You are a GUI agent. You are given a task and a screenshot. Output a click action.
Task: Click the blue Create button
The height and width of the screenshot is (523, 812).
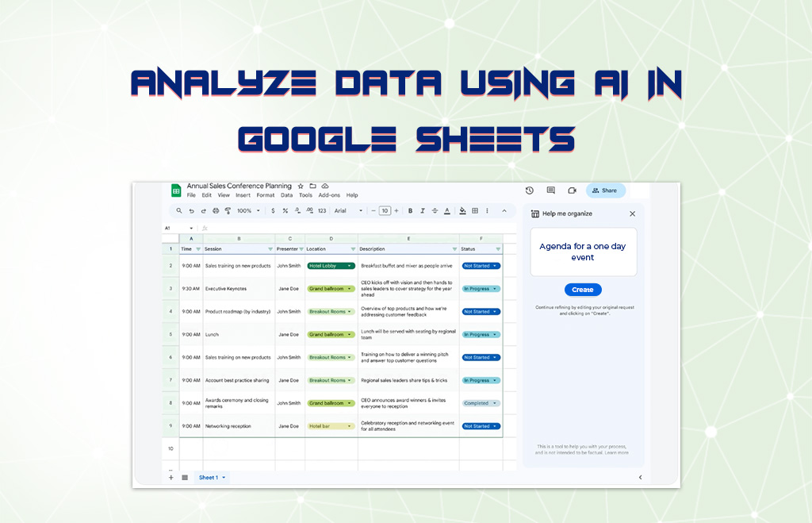(583, 290)
